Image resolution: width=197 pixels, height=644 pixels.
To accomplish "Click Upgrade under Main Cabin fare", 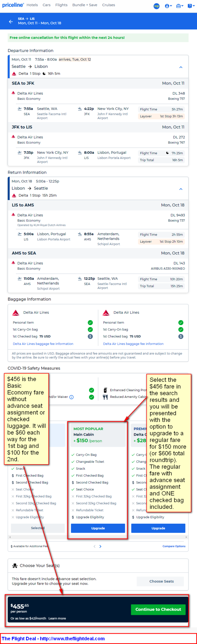I will (x=98, y=528).
